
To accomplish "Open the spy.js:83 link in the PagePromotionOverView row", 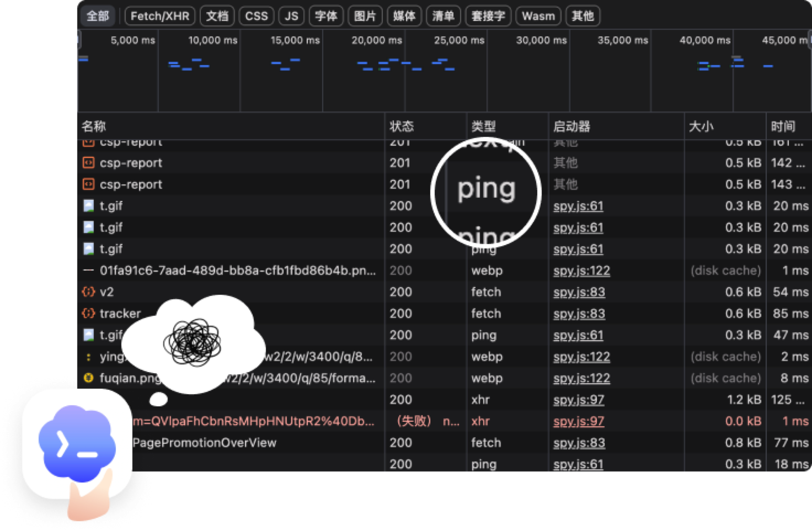I will coord(579,443).
